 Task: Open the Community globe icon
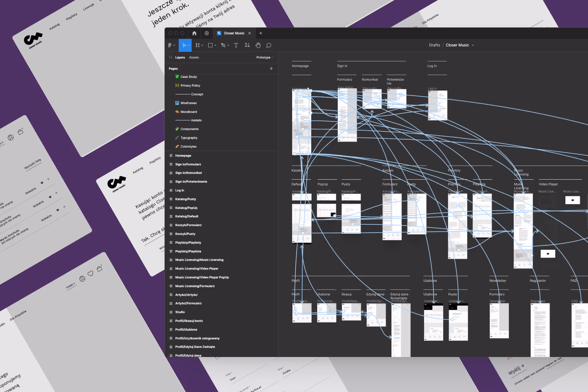206,33
